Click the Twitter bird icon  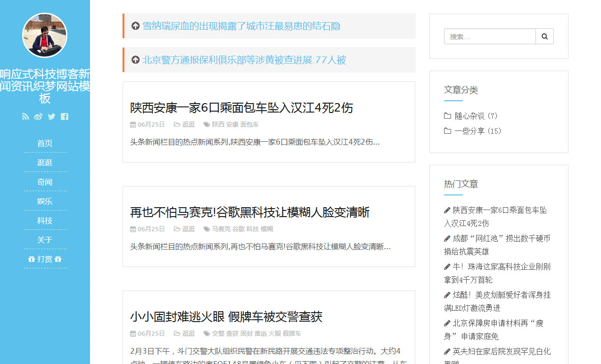(51, 116)
